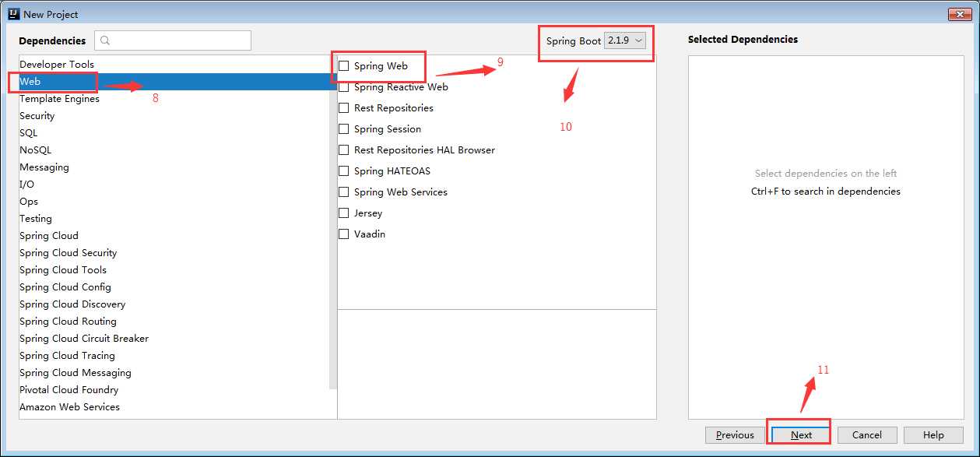Image resolution: width=980 pixels, height=457 pixels.
Task: Select Amazon Web Services category
Action: tap(174, 407)
